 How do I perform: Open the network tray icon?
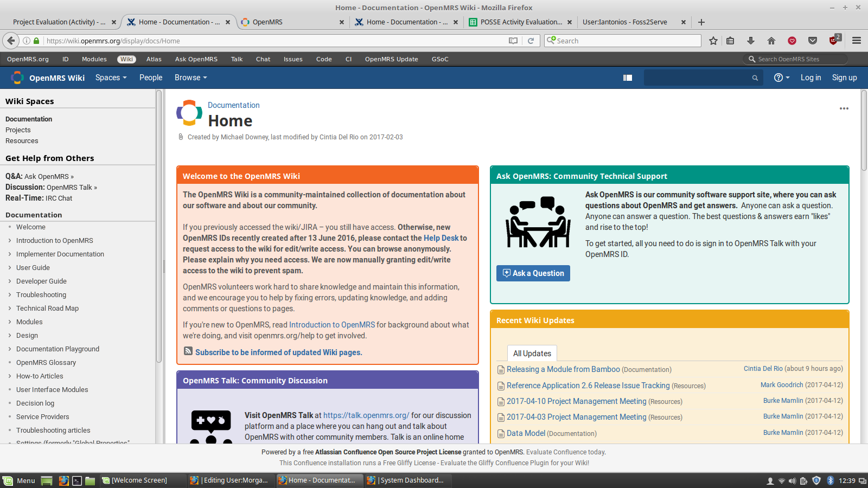782,481
